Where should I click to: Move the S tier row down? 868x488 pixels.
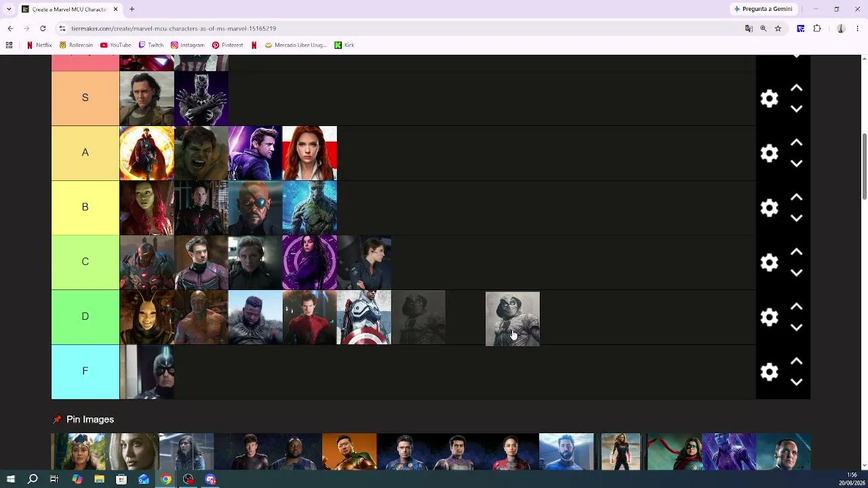click(x=797, y=108)
